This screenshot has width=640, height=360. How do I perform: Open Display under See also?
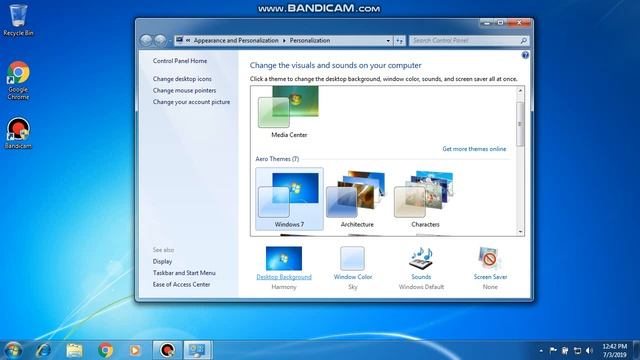click(x=162, y=261)
